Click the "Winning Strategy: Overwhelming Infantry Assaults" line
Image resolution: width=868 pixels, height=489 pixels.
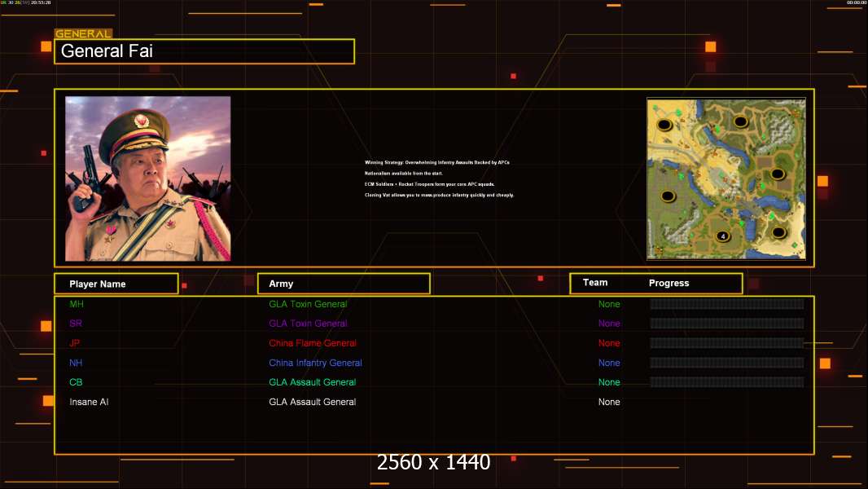click(x=436, y=162)
